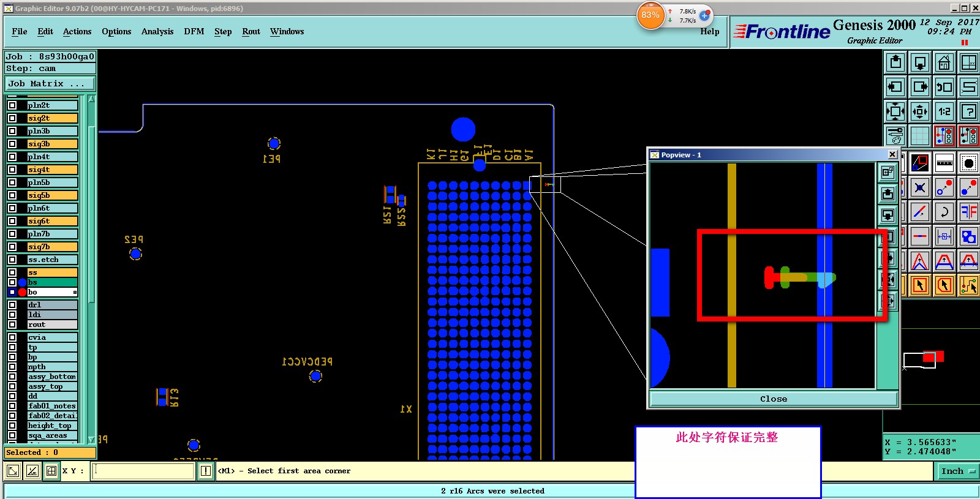
Task: Click the red color dot on bo layer
Action: (x=23, y=292)
